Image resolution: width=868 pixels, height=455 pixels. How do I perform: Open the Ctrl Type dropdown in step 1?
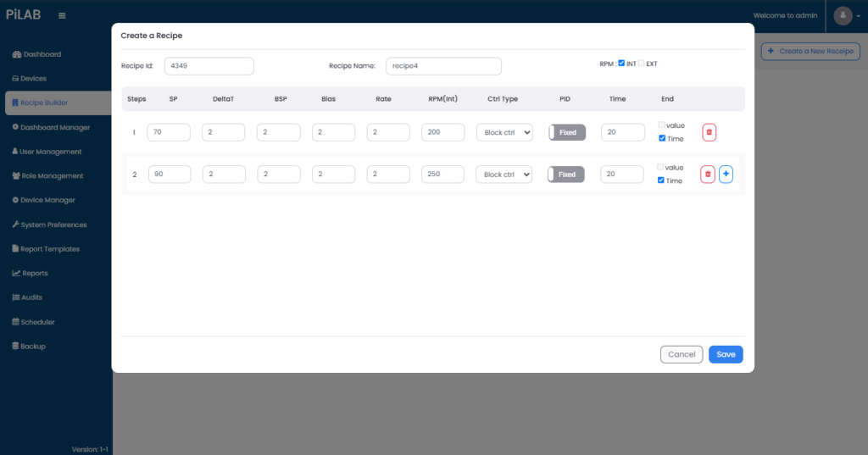504,132
